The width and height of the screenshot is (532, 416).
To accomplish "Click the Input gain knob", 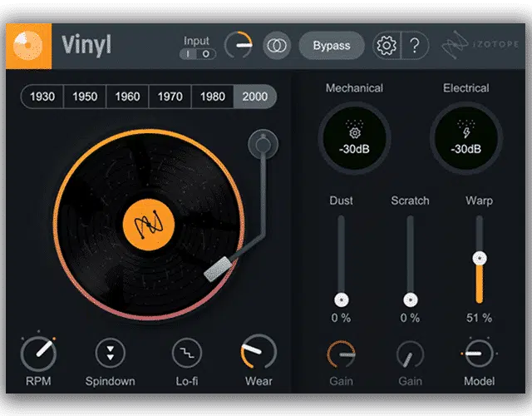I will tap(239, 45).
